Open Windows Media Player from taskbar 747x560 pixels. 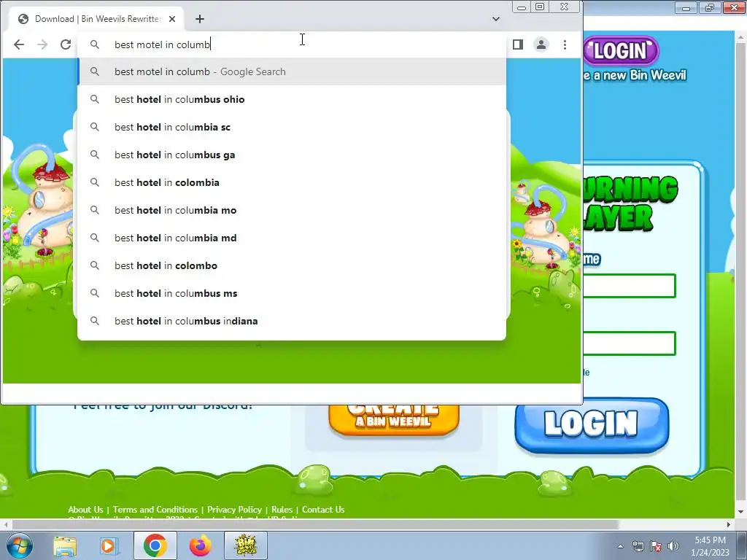point(109,545)
